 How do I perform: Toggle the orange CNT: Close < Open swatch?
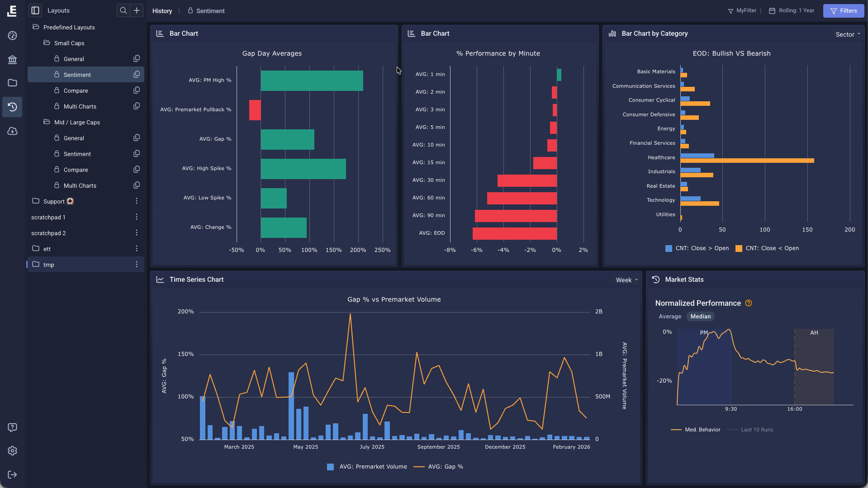739,248
